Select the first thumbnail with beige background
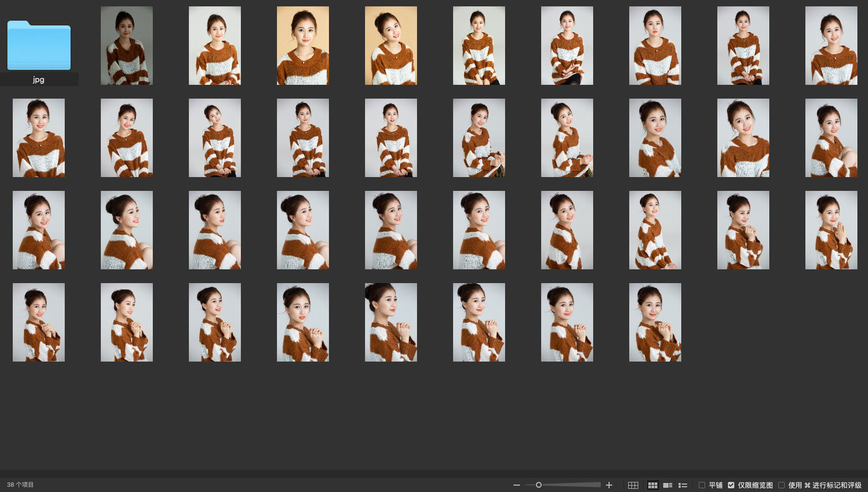Screen dimensions: 868x492 pyautogui.click(x=303, y=46)
